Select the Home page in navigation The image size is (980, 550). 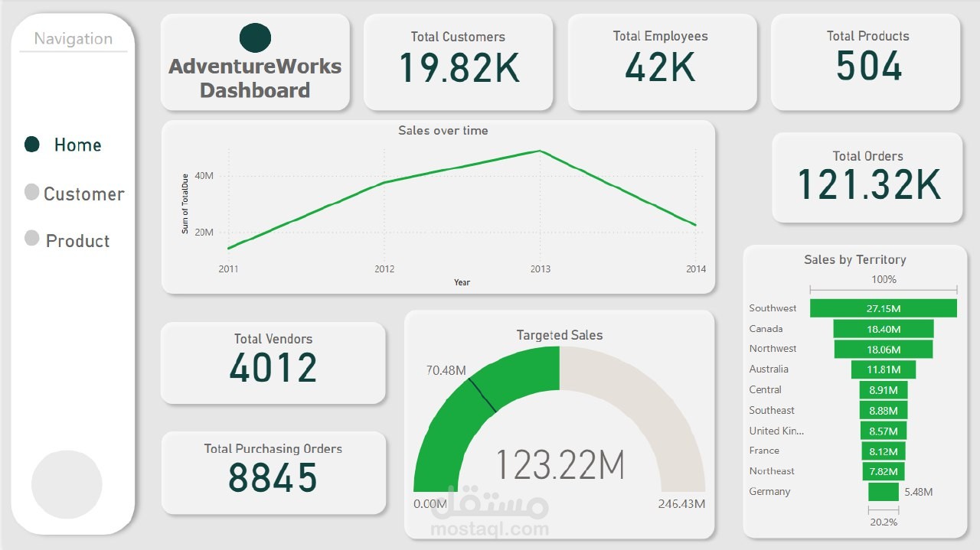pyautogui.click(x=77, y=145)
